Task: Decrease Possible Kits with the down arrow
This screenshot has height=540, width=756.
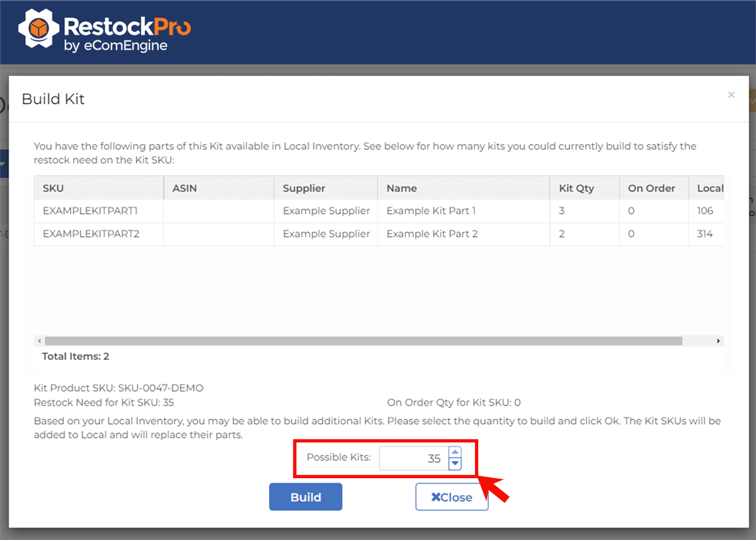Action: pos(455,464)
